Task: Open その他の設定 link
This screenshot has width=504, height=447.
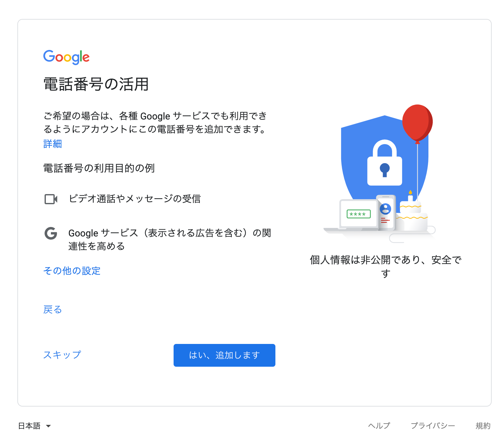Action: pyautogui.click(x=72, y=271)
